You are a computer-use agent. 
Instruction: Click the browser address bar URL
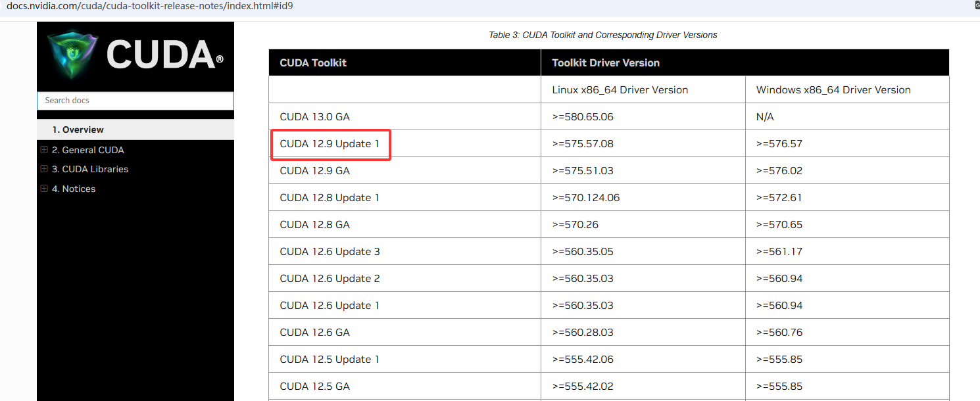150,6
